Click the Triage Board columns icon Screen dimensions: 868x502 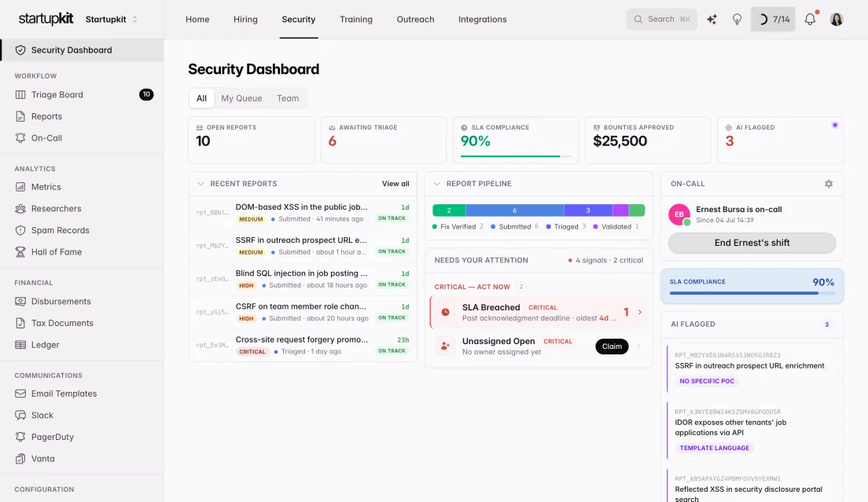pyautogui.click(x=20, y=94)
